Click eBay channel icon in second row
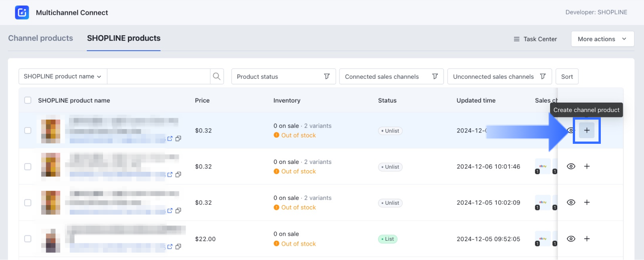The width and height of the screenshot is (644, 260). click(542, 167)
